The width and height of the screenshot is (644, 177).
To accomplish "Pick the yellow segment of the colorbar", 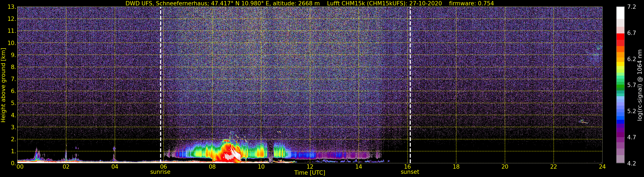I will tap(620, 64).
